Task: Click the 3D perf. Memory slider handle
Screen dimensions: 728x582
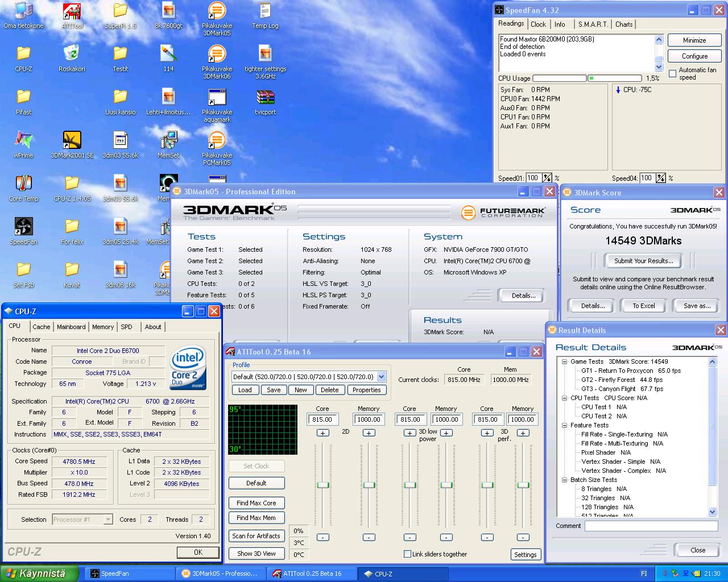Action: 523,485
